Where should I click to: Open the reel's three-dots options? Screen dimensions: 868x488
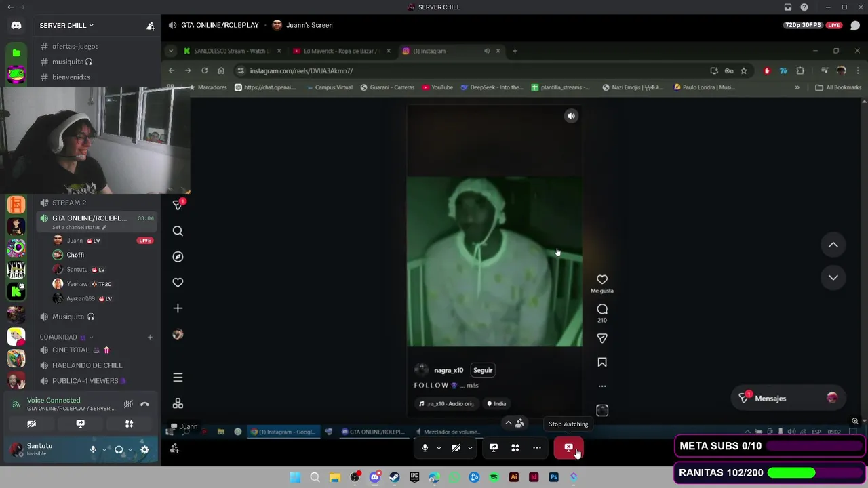point(602,386)
